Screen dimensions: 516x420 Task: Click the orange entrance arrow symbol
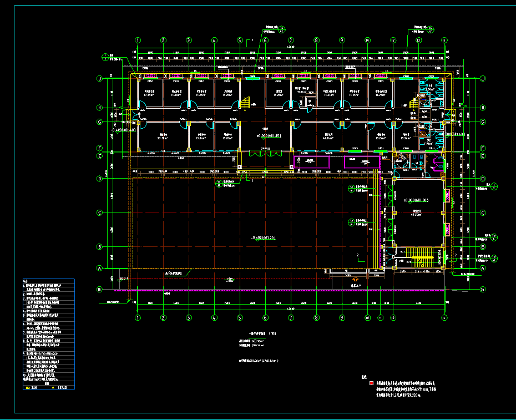[355, 280]
